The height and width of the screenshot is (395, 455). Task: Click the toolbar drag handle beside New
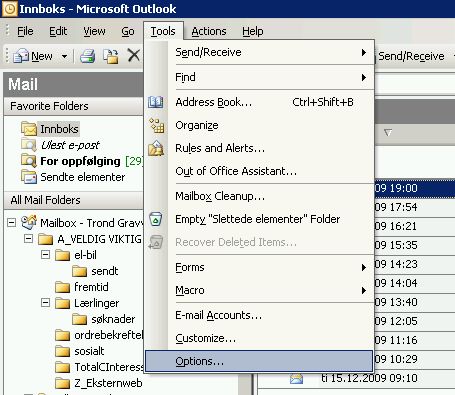[x=7, y=56]
